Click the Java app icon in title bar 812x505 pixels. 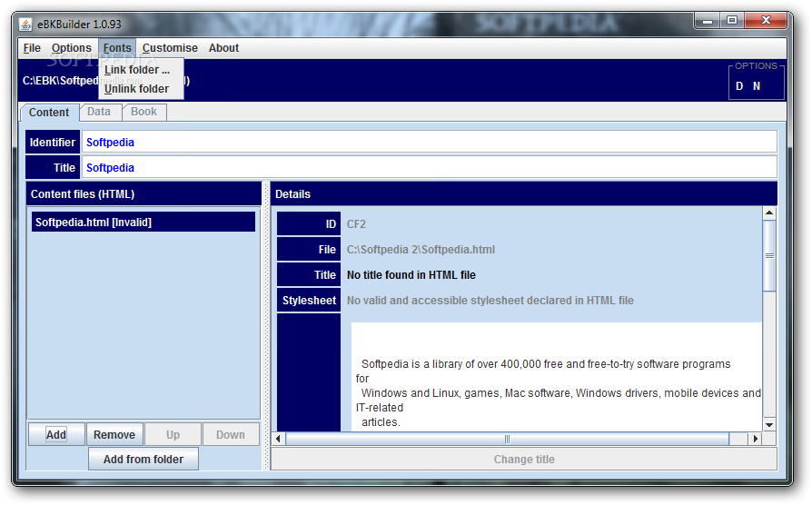click(26, 24)
